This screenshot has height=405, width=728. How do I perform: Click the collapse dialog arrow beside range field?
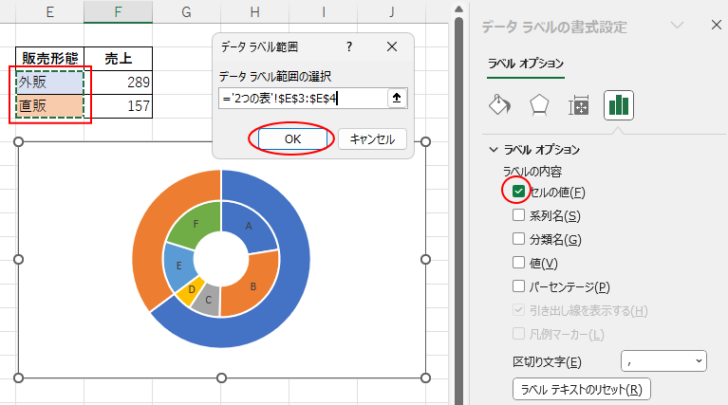point(396,98)
